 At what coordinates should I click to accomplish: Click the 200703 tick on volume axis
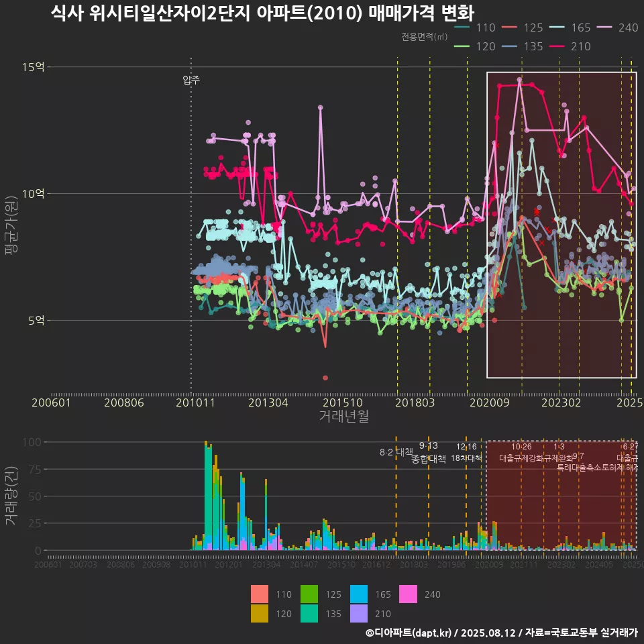pos(83,564)
